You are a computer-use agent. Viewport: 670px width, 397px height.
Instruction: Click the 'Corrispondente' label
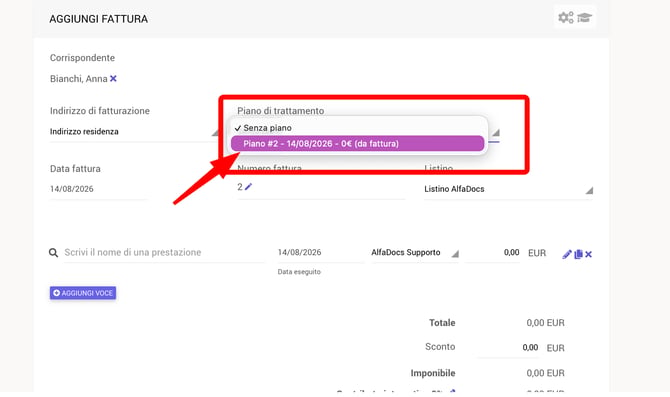coord(82,58)
